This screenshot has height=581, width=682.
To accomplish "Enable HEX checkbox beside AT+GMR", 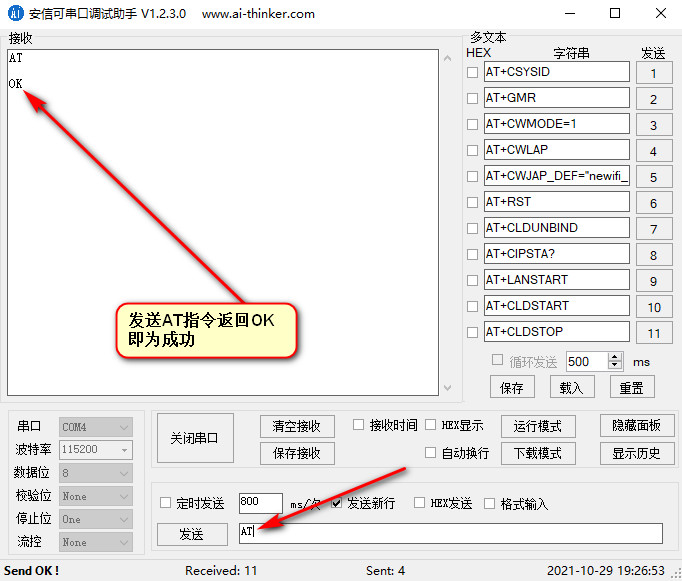I will pos(473,98).
